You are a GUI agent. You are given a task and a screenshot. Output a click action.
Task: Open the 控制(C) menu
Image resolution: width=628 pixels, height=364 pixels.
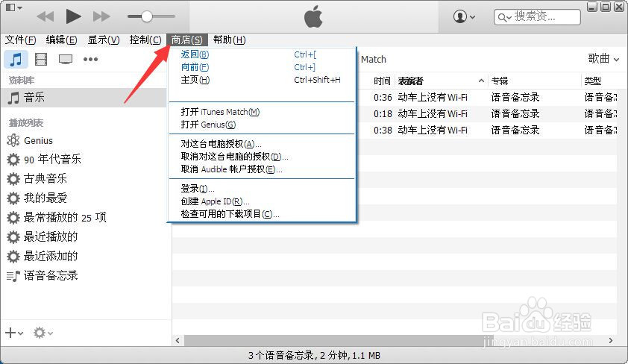coord(145,40)
